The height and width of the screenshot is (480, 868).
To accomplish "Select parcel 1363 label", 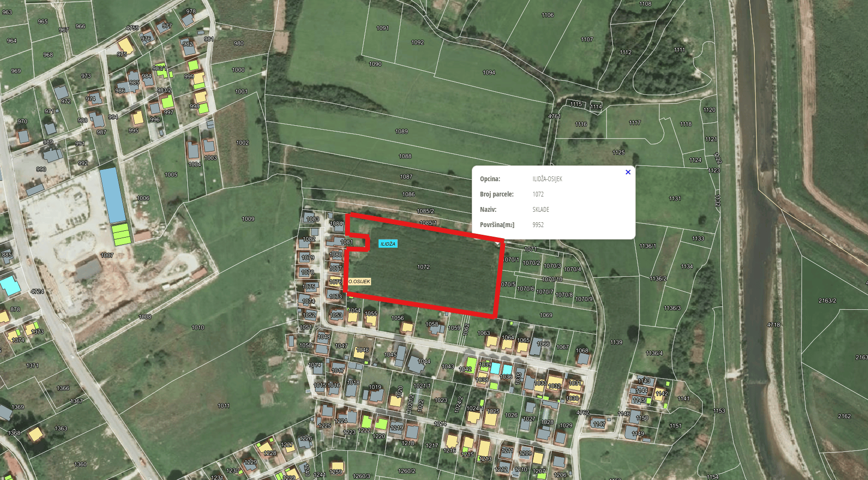I will coord(61,428).
